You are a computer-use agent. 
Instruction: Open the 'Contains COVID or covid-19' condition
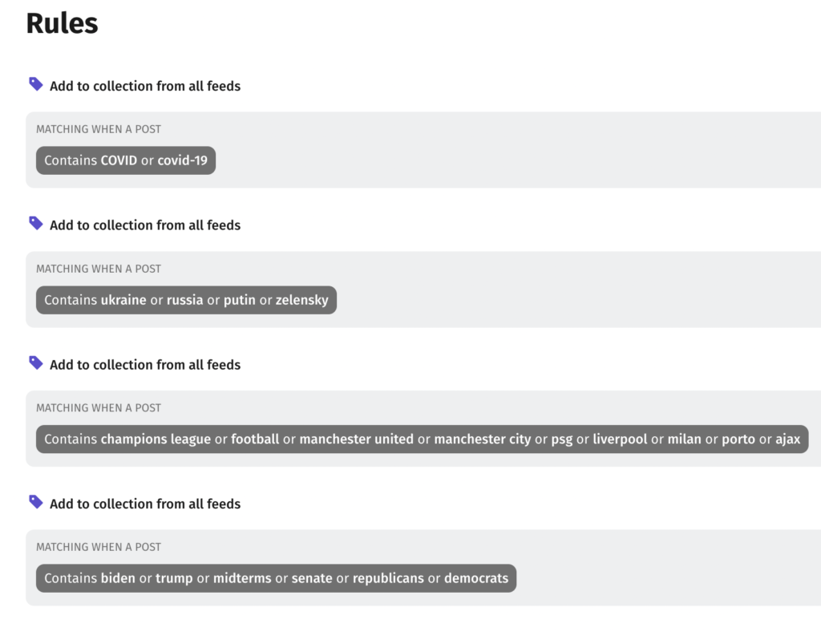(x=126, y=160)
